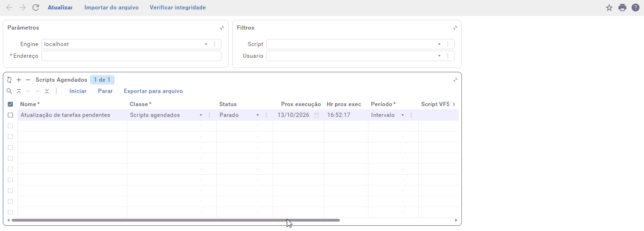Remove the selected script with minus
This screenshot has height=231, width=644.
point(28,80)
